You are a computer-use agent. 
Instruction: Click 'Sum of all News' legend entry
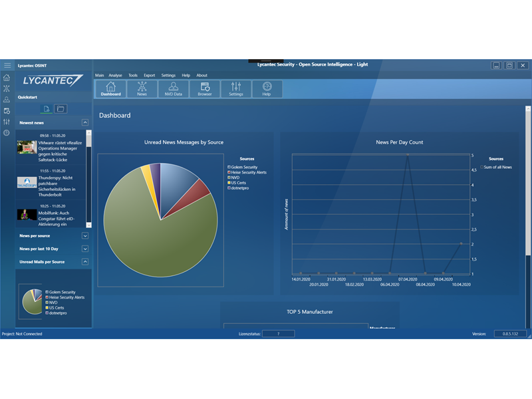pos(496,167)
